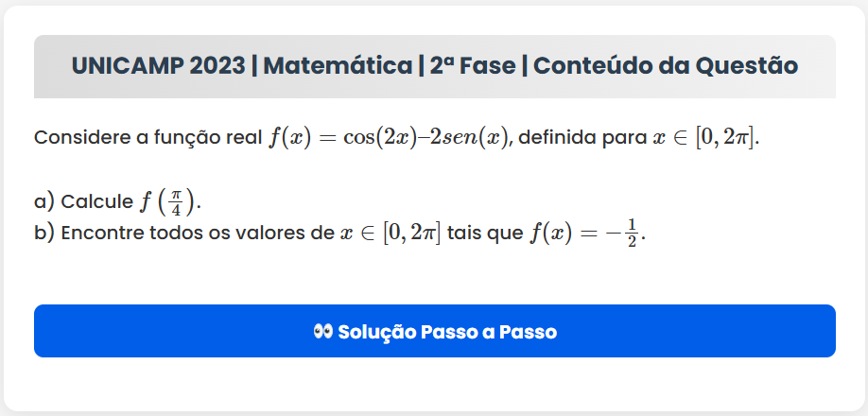
Task: Click the π/4 fraction in item a
Action: [x=176, y=201]
